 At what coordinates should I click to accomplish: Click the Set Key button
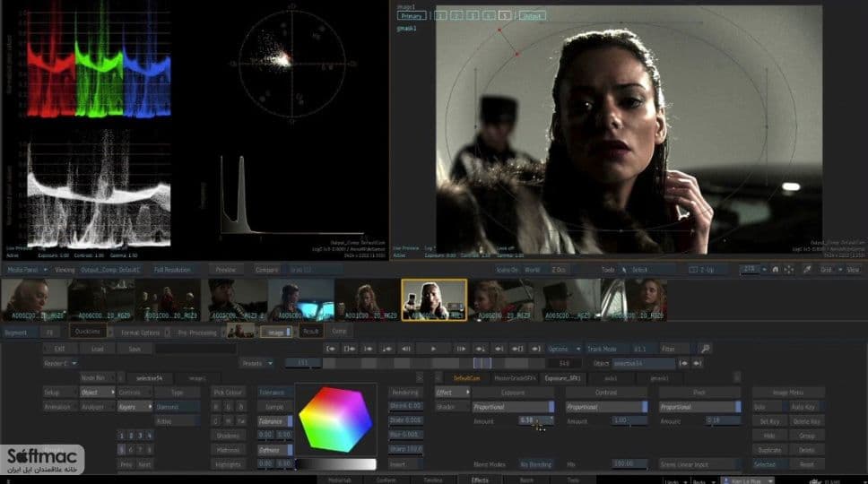coord(768,421)
